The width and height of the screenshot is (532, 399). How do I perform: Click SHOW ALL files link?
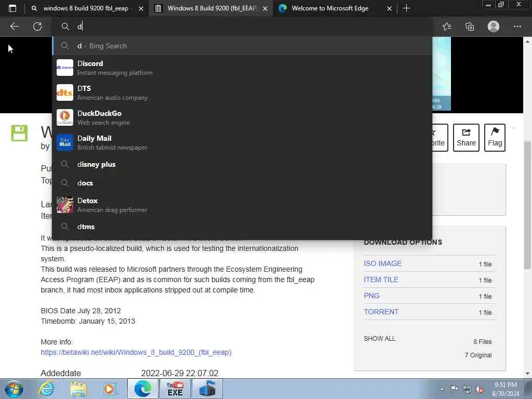379,339
